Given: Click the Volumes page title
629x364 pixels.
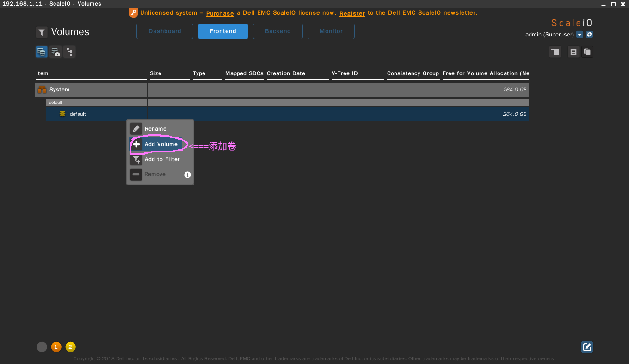Looking at the screenshot, I should pos(70,32).
